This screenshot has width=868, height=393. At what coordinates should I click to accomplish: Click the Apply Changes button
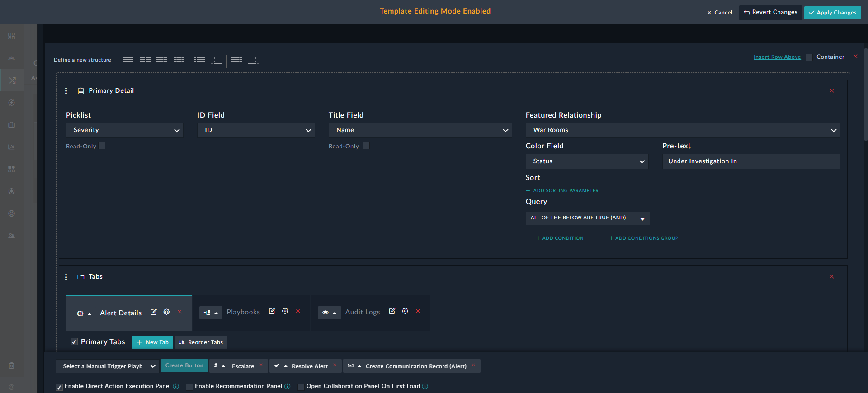tap(832, 13)
